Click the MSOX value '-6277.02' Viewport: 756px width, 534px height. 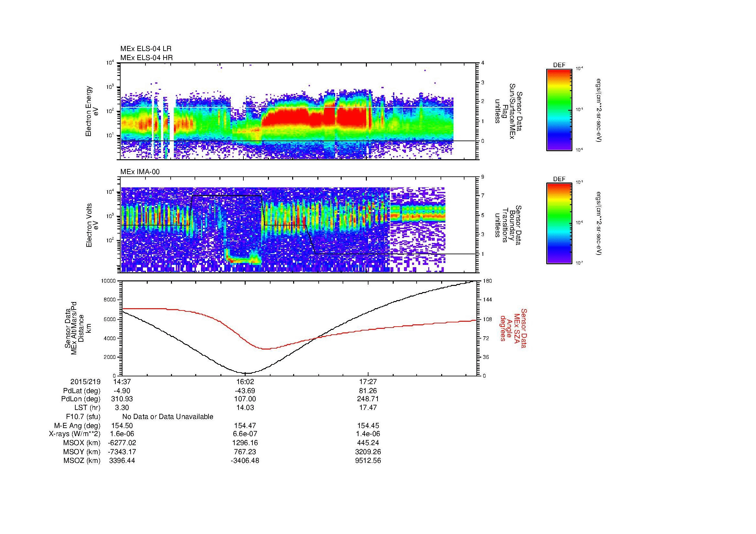click(122, 443)
